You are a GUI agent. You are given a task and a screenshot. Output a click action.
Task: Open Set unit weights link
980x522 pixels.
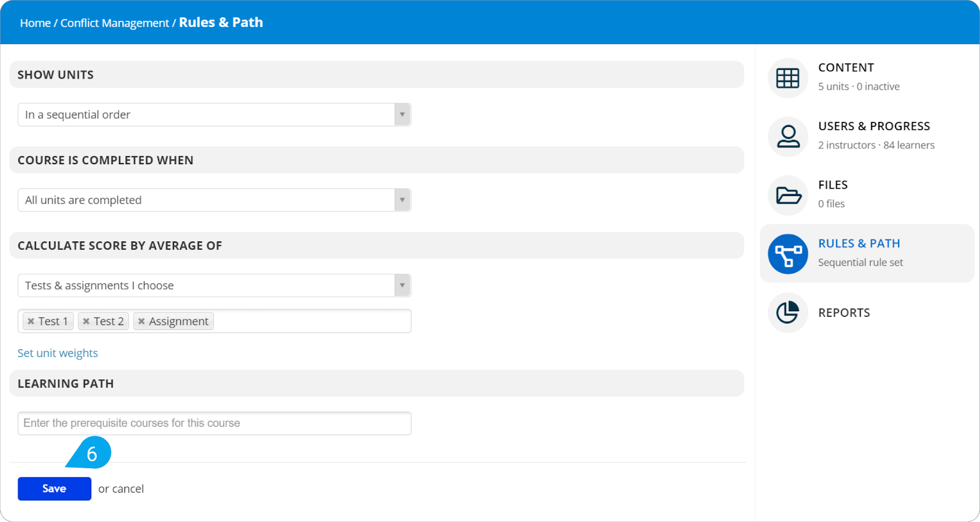tap(58, 353)
